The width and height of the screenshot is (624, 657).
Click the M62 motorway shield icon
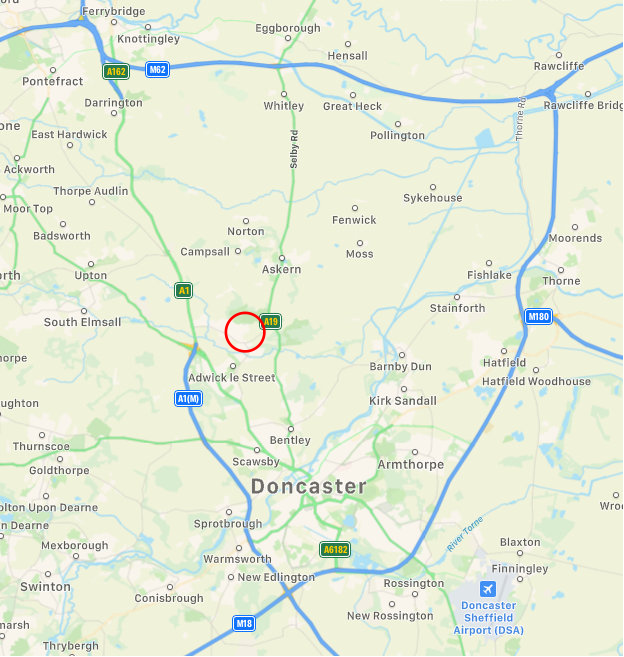pos(158,70)
